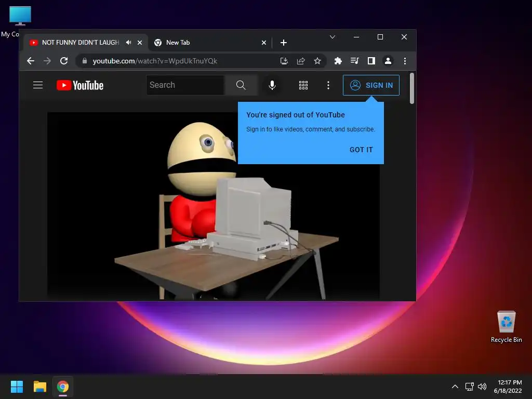Go back with the browser back arrow
532x399 pixels.
[31, 61]
